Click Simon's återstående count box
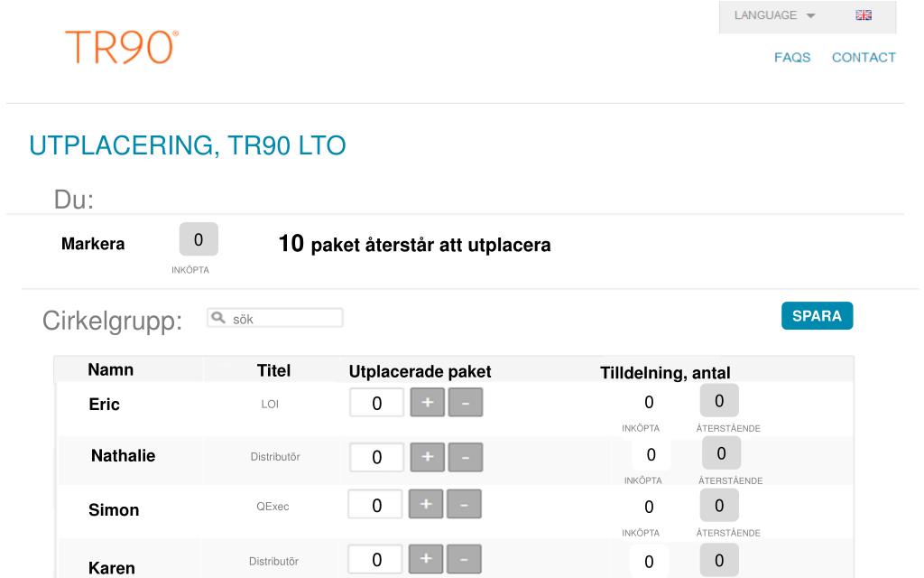Viewport: 924px width, 578px height. click(719, 506)
